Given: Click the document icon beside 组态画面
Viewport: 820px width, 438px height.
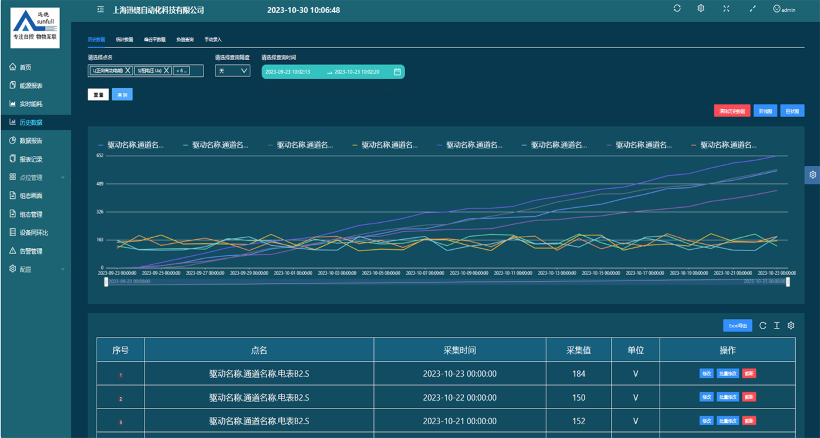Looking at the screenshot, I should 13,195.
